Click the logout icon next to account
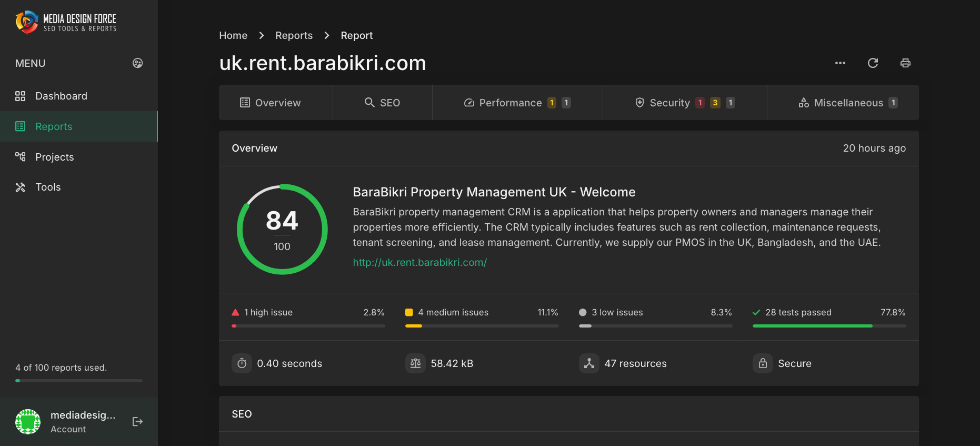 (x=137, y=422)
